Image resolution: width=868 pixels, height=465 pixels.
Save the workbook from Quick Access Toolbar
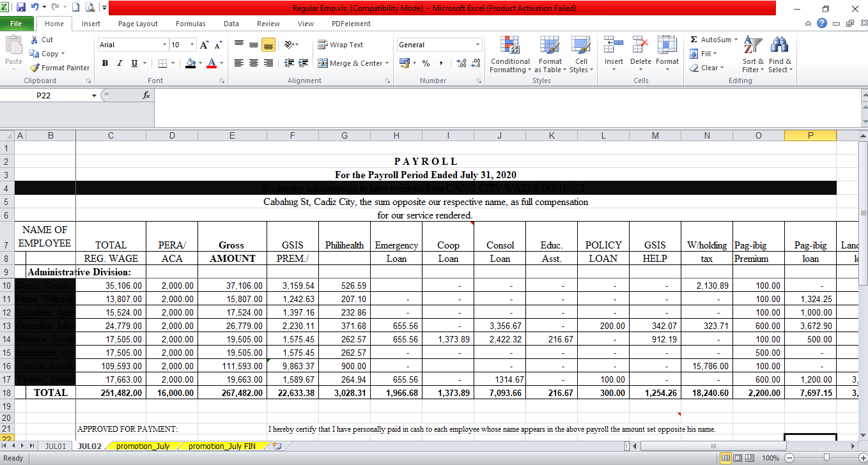coord(21,8)
